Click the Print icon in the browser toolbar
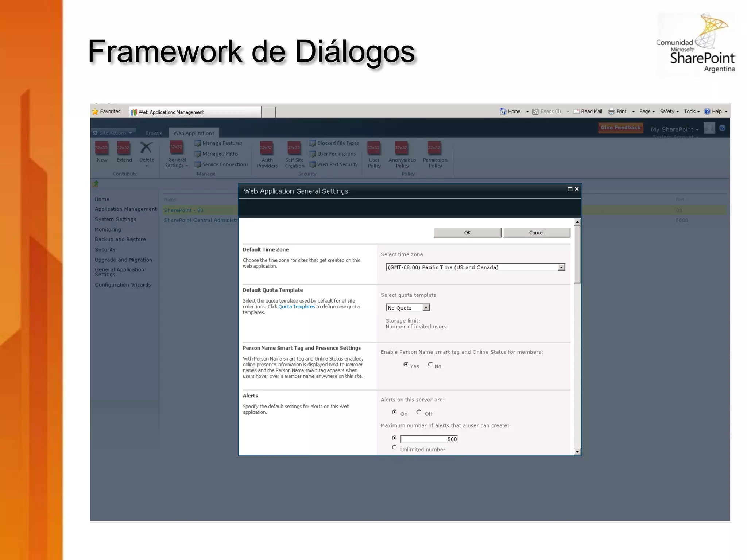This screenshot has height=560, width=747. click(611, 112)
